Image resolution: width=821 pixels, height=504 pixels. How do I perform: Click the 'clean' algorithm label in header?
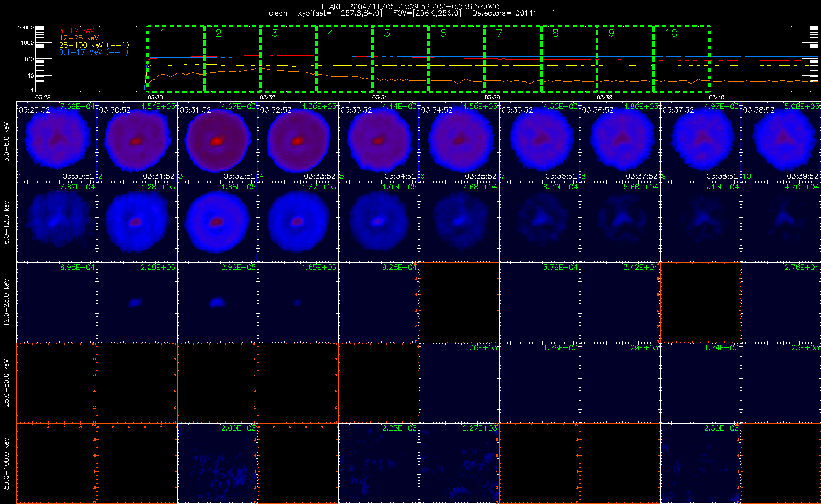(x=278, y=13)
